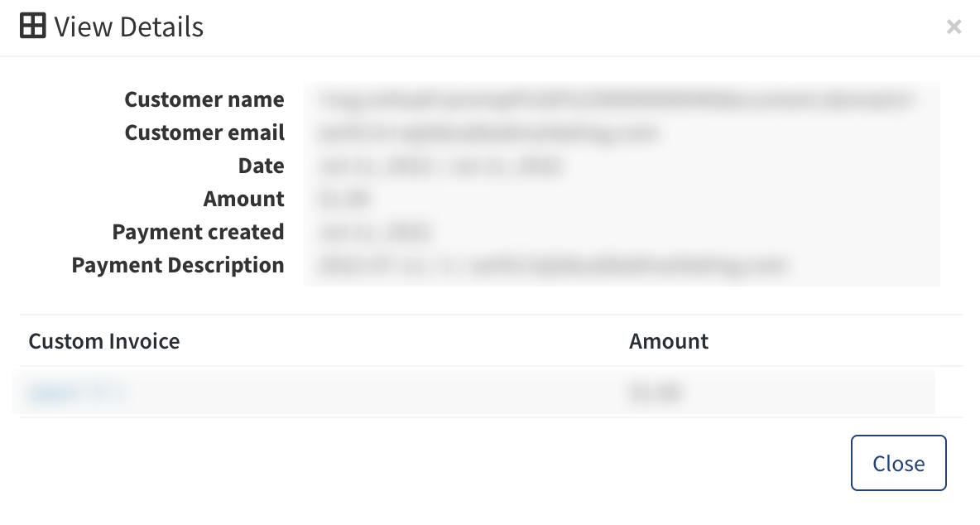Click the Payment created label
This screenshot has height=525, width=980.
pos(198,232)
